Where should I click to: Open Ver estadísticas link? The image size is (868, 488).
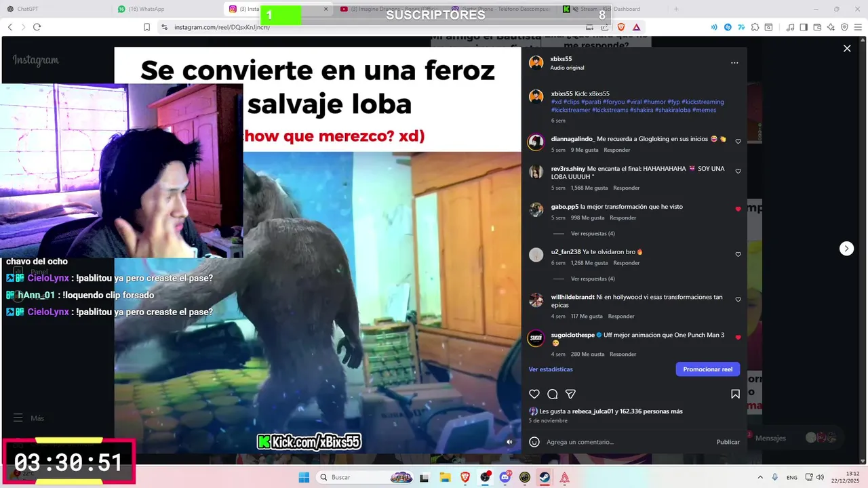point(551,369)
